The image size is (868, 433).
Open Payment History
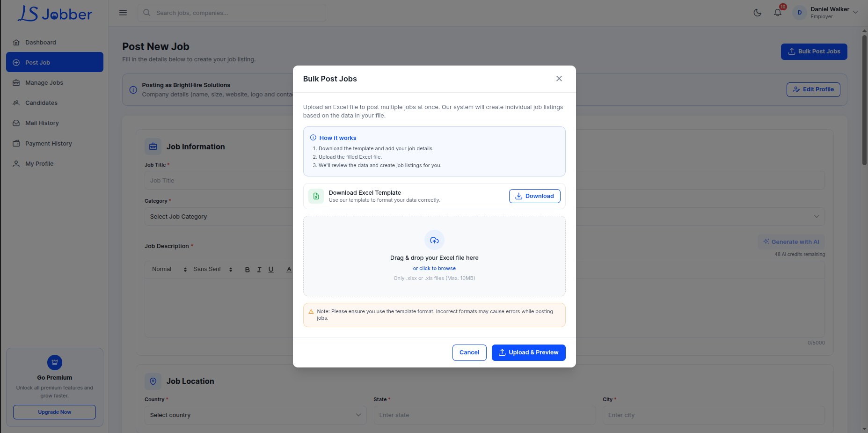pos(55,143)
